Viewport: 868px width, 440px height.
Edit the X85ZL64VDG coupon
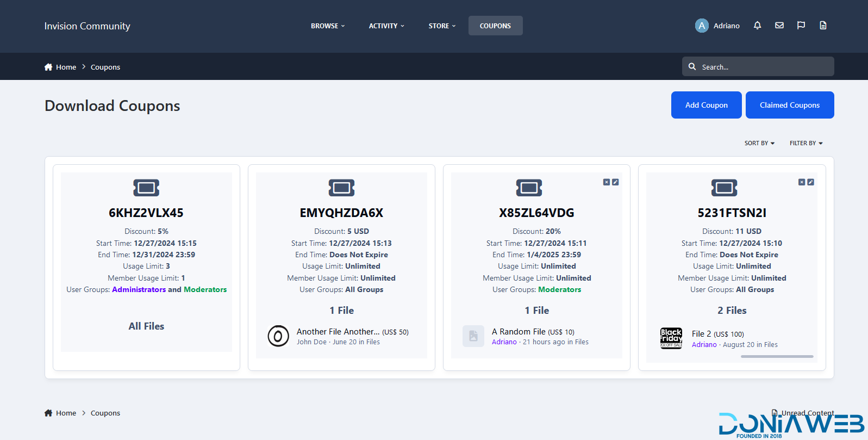(615, 182)
